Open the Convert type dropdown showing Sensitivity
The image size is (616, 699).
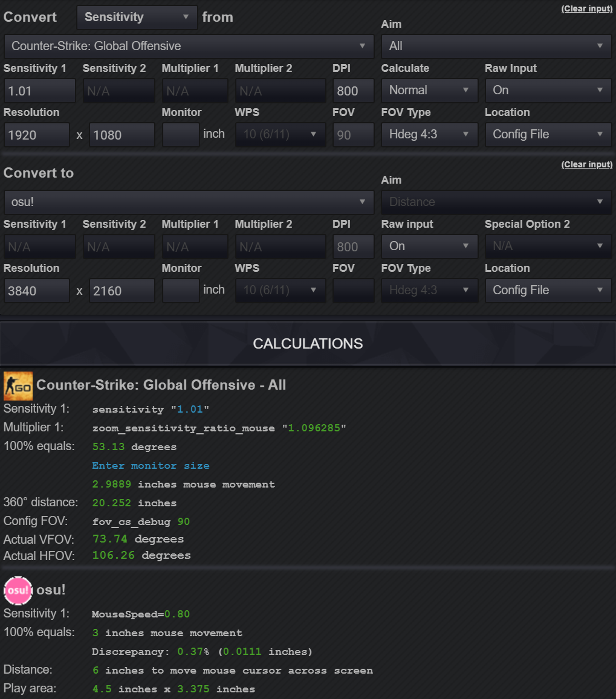(137, 18)
